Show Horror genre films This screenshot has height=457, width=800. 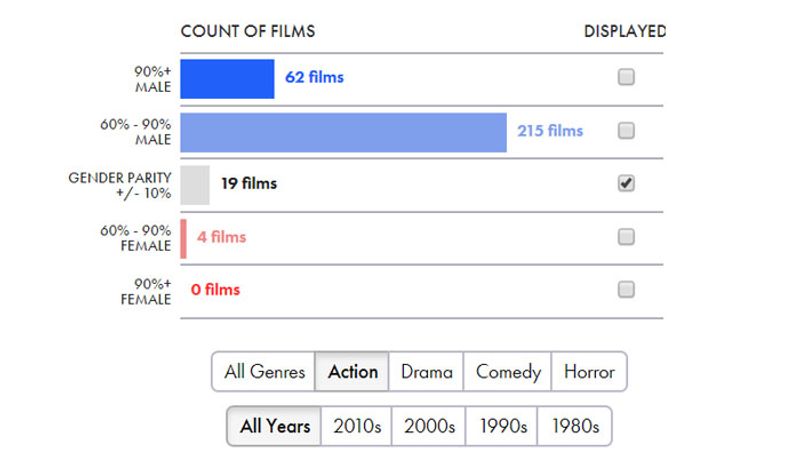tap(589, 372)
